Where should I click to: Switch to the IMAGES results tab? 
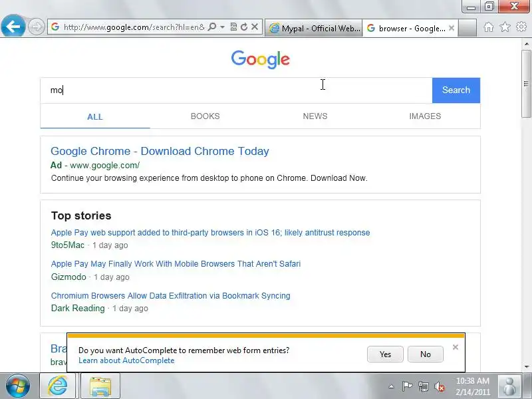tap(425, 116)
